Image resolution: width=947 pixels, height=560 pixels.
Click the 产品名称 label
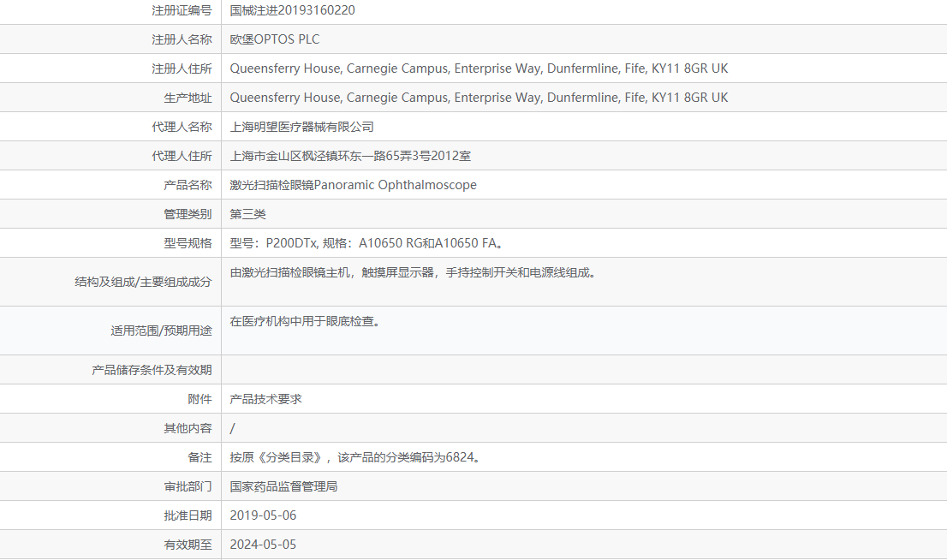tap(188, 185)
